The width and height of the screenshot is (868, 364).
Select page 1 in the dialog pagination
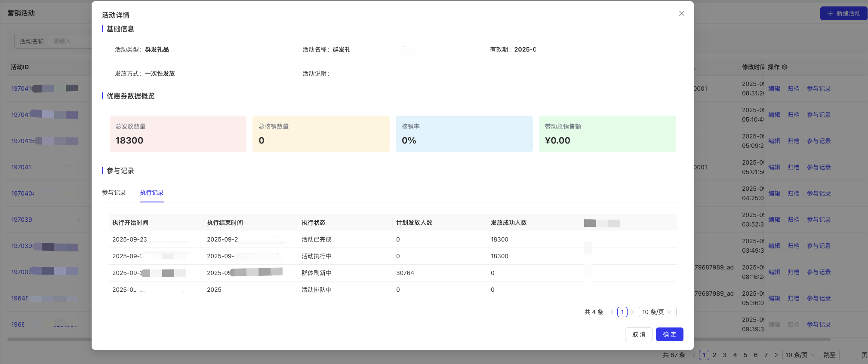click(622, 312)
